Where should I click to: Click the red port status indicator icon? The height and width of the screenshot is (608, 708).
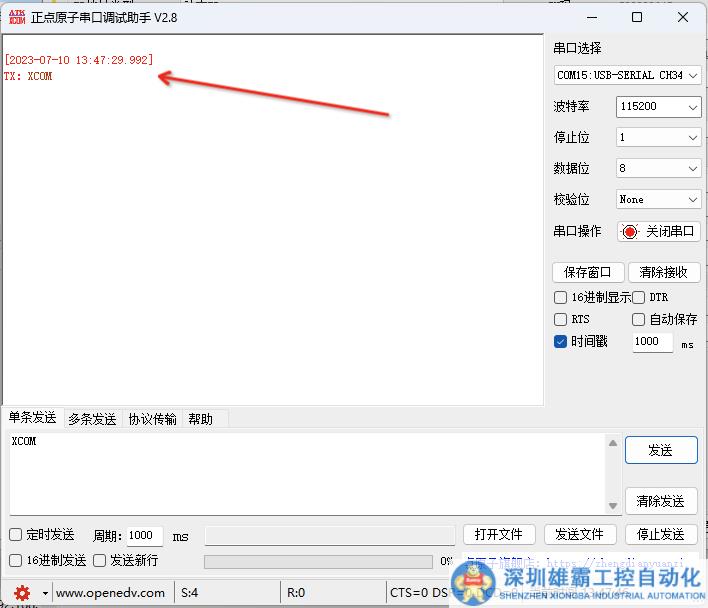coord(629,232)
